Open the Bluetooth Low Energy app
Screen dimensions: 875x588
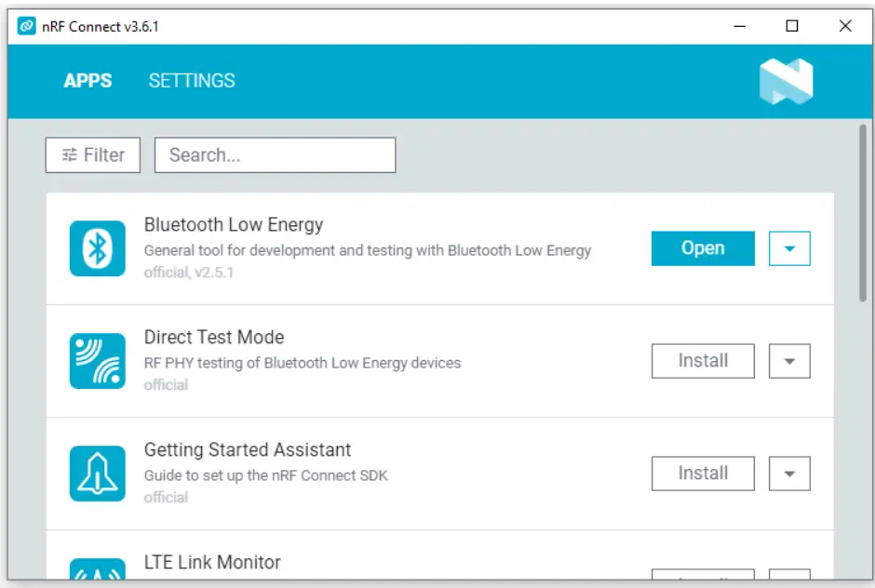(703, 248)
